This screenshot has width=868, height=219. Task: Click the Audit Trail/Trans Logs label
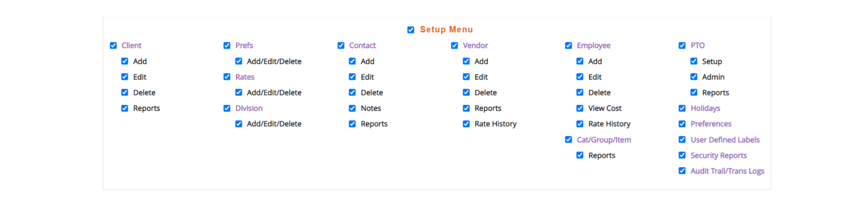tap(727, 171)
